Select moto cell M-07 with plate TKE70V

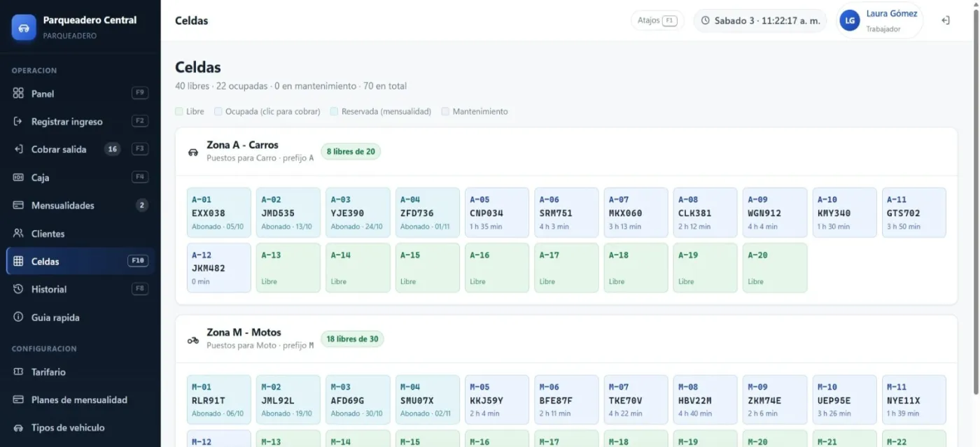(636, 400)
